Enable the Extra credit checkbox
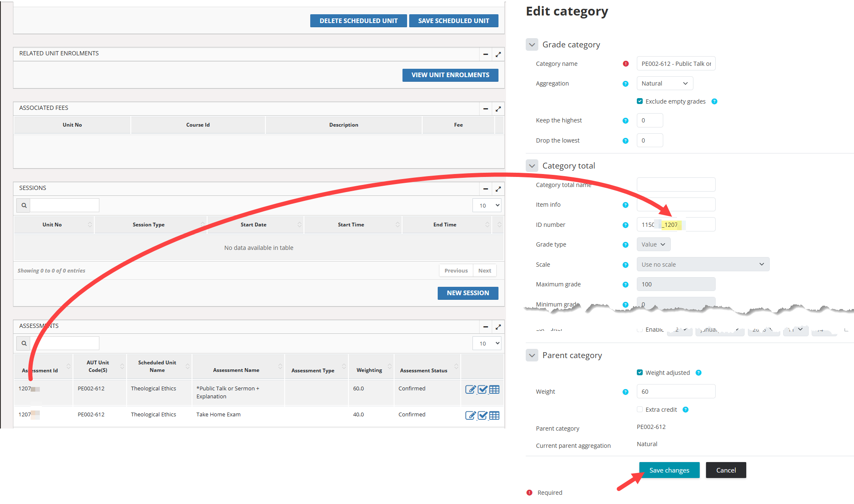The width and height of the screenshot is (854, 504). tap(640, 410)
